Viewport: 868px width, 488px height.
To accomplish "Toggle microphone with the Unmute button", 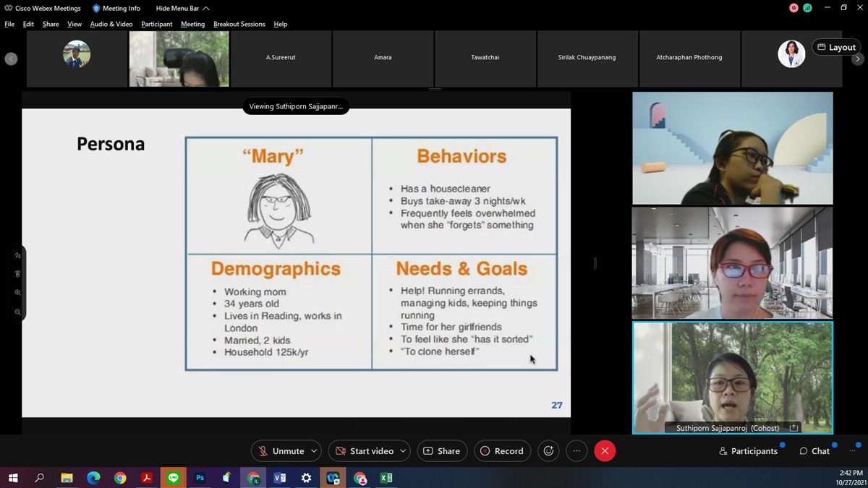I will coord(281,451).
